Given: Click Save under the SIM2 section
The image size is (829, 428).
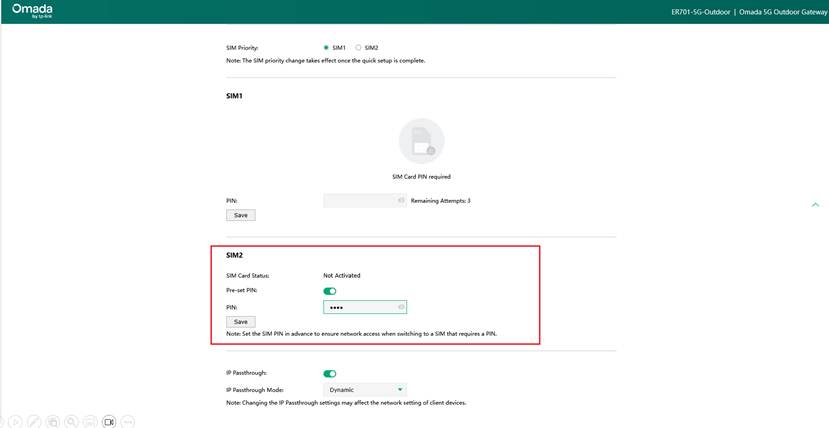Looking at the screenshot, I should click(241, 322).
